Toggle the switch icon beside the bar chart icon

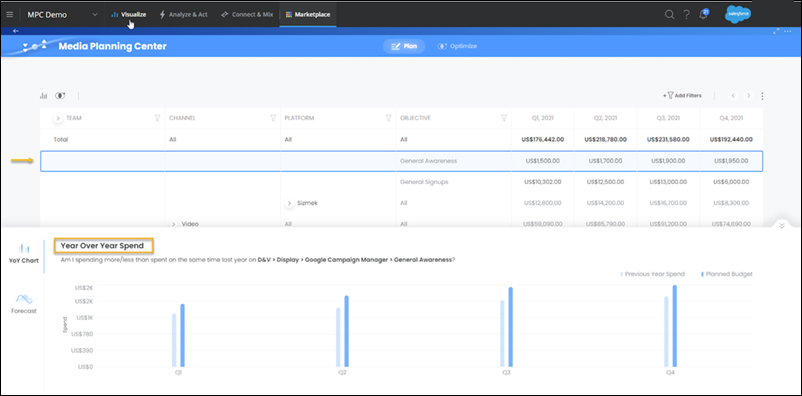tap(60, 96)
